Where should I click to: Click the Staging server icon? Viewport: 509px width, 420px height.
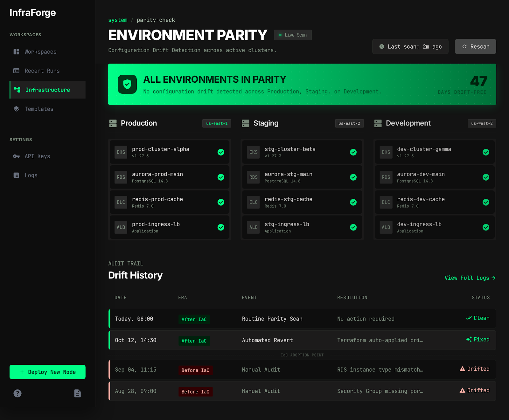point(246,123)
